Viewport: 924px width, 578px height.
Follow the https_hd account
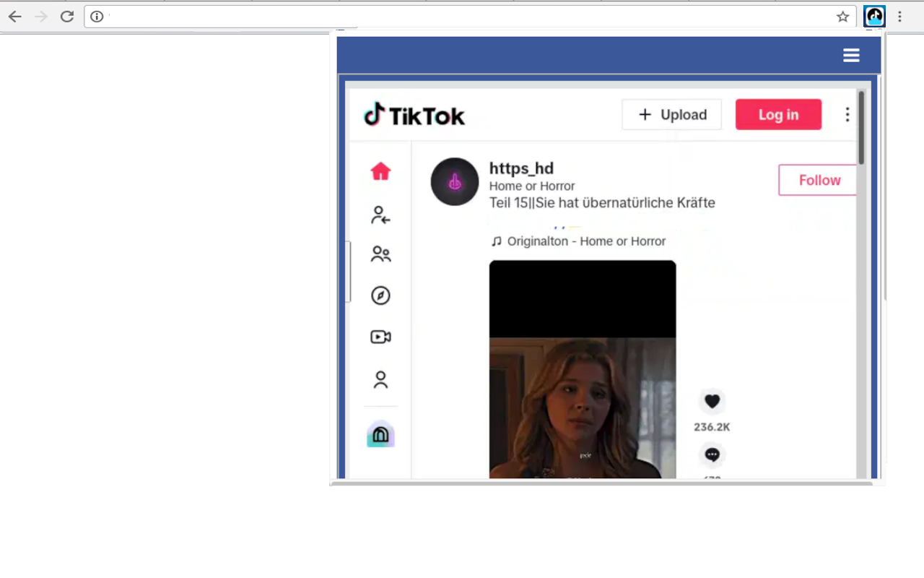point(817,180)
